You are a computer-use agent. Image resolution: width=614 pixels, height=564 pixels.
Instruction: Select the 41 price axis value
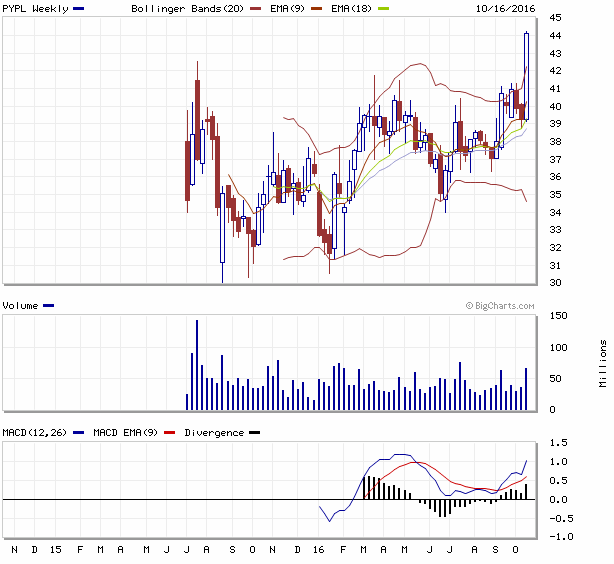click(555, 89)
